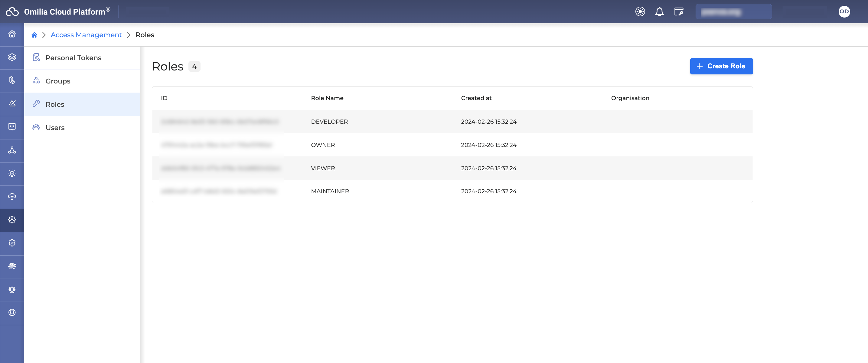This screenshot has width=868, height=363.
Task: Open the phone handset sidebar icon
Action: (x=12, y=80)
